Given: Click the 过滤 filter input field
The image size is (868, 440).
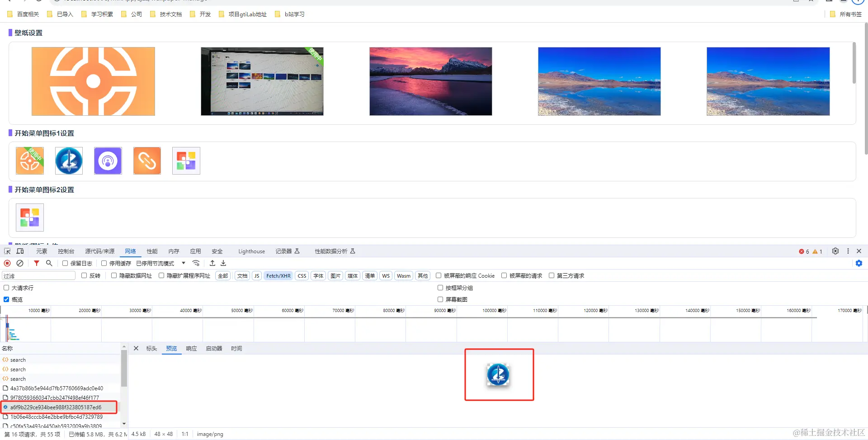Looking at the screenshot, I should point(38,276).
